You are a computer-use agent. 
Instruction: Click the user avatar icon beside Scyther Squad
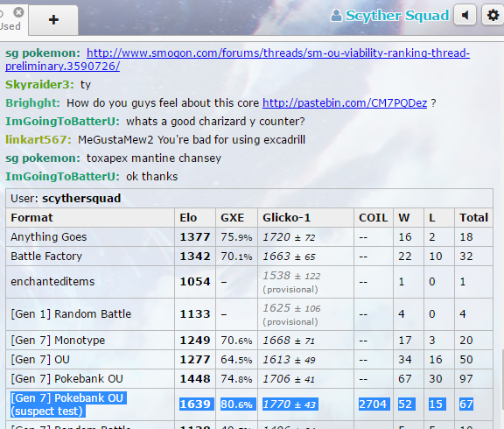point(336,16)
